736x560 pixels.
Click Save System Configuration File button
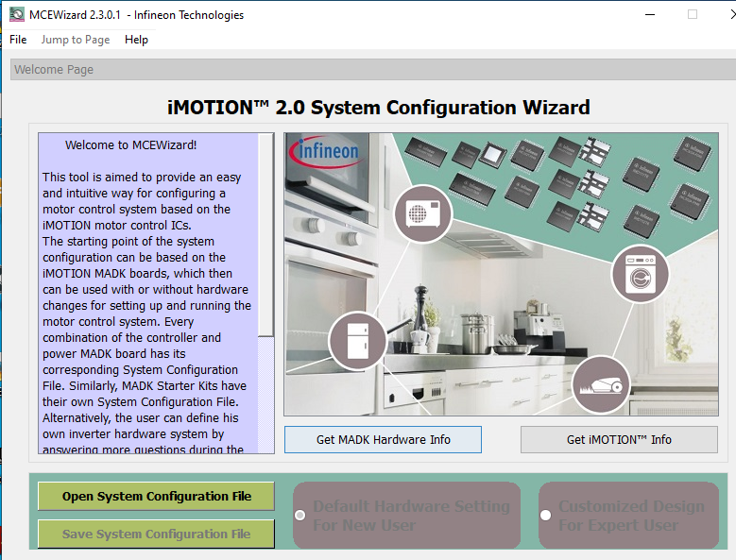156,534
